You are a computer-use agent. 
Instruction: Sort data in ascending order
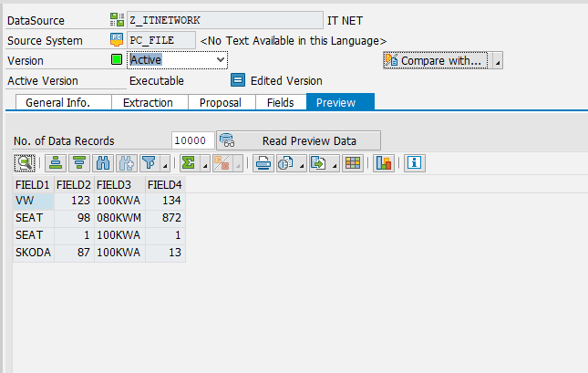[56, 163]
